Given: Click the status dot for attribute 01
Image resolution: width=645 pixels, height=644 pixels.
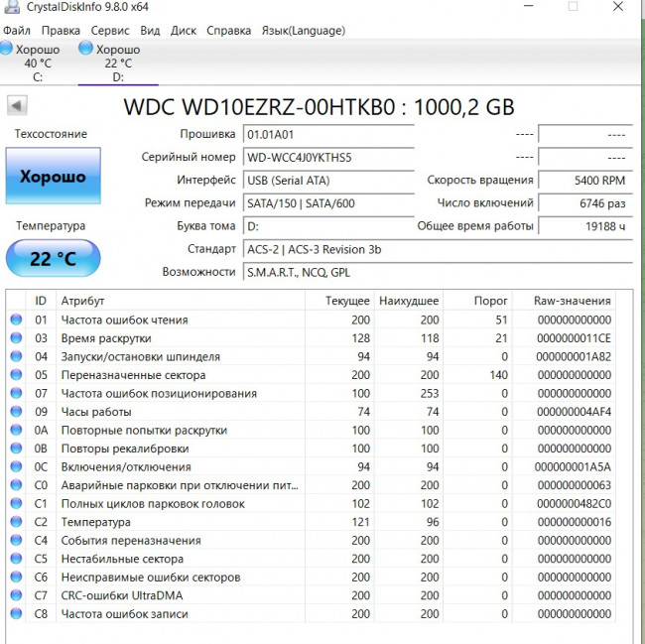Looking at the screenshot, I should click(16, 320).
